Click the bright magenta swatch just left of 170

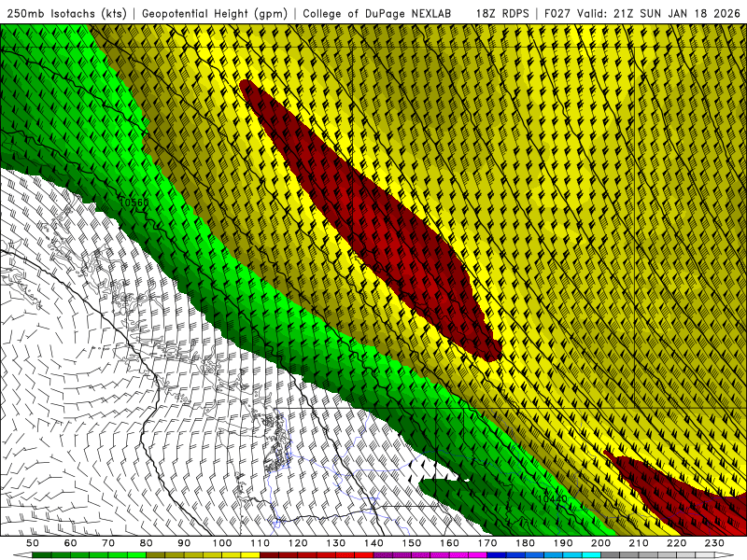pyautogui.click(x=478, y=555)
